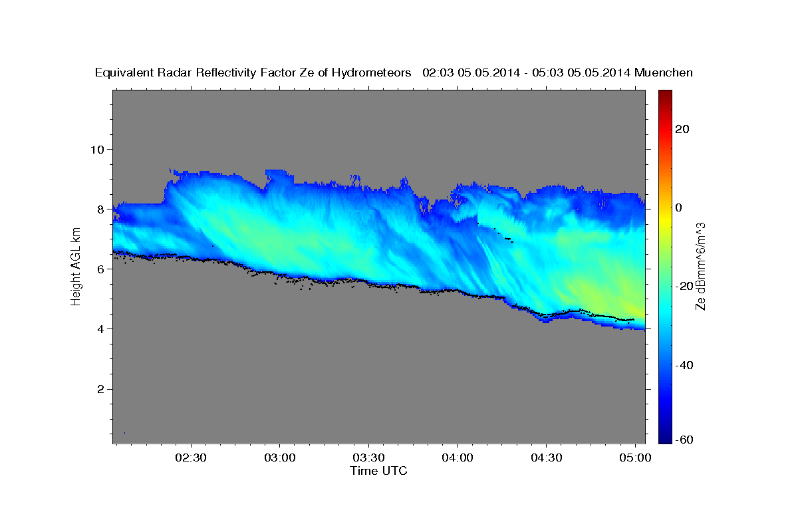This screenshot has height=532, width=798.
Task: Click the plot title "Equivalent Radar Reflectivity Factor Ze of Hydrometeors"
Action: 253,73
